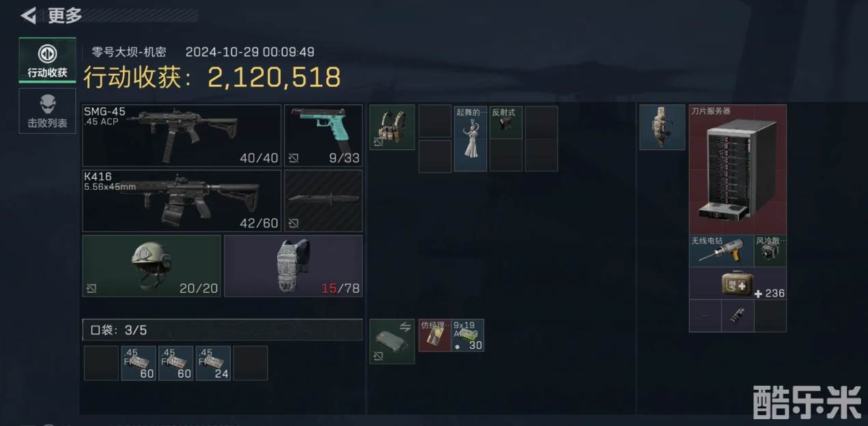Click the 风冷散 cooling fan item
The height and width of the screenshot is (426, 868).
(770, 251)
